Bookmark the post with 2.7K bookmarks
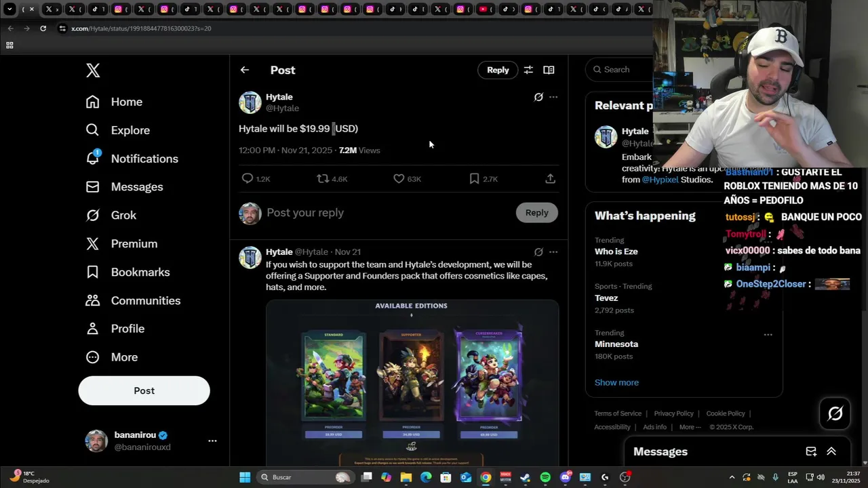This screenshot has height=488, width=868. click(x=484, y=179)
